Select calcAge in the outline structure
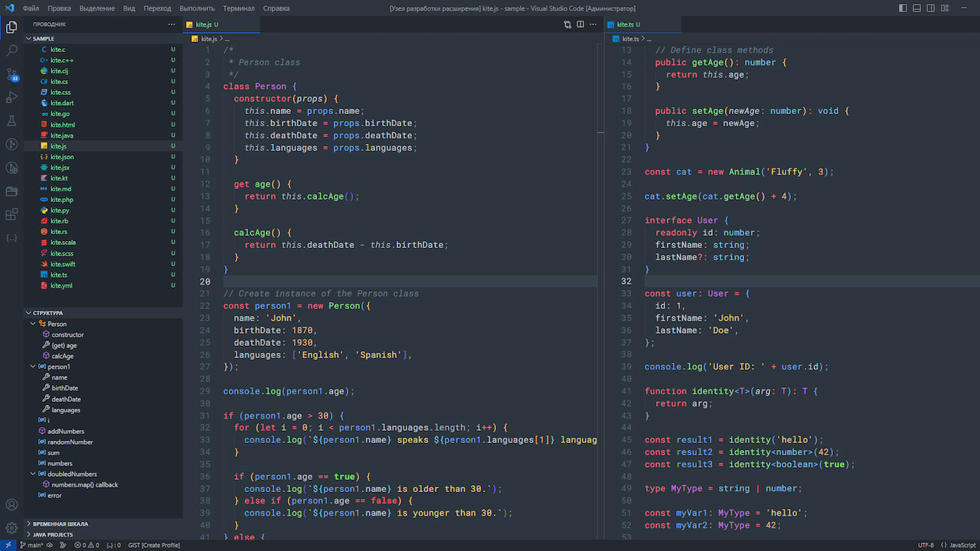The image size is (980, 551). pos(63,356)
